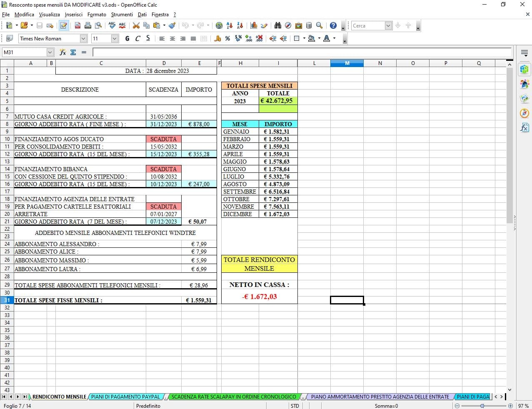Open the Navigator compass icon in toolbar

(288, 25)
